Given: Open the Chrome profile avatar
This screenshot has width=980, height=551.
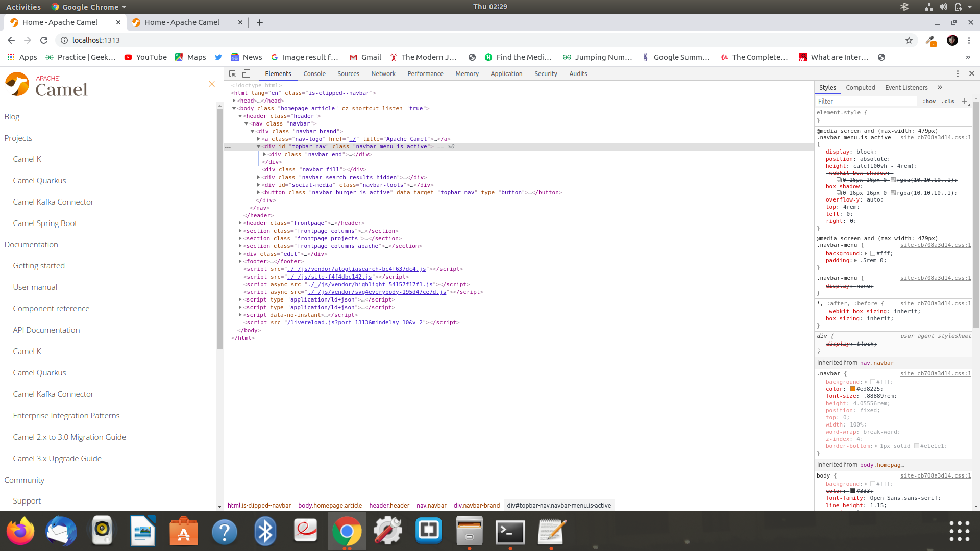Looking at the screenshot, I should [952, 40].
